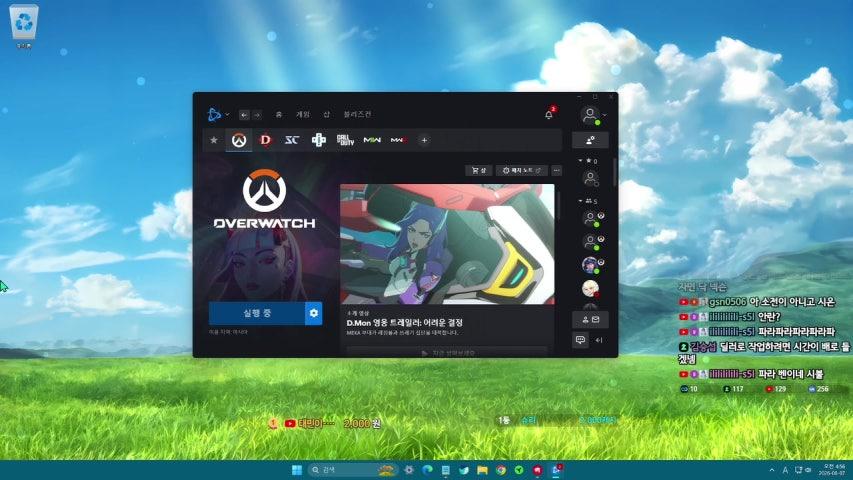Select the Diablo game icon
Viewport: 853px width, 480px height.
[x=265, y=140]
